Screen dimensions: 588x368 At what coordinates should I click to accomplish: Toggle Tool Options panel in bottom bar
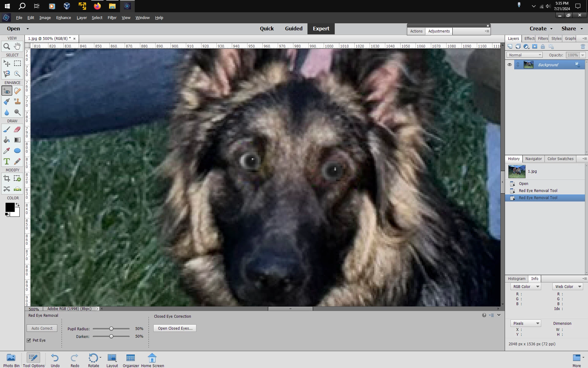click(x=33, y=360)
